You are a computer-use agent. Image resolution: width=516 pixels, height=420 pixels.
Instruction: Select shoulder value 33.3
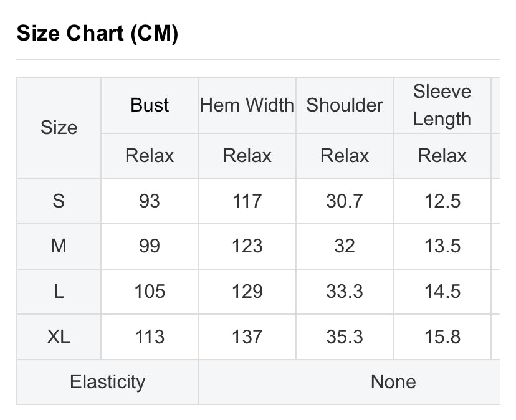[x=345, y=292]
